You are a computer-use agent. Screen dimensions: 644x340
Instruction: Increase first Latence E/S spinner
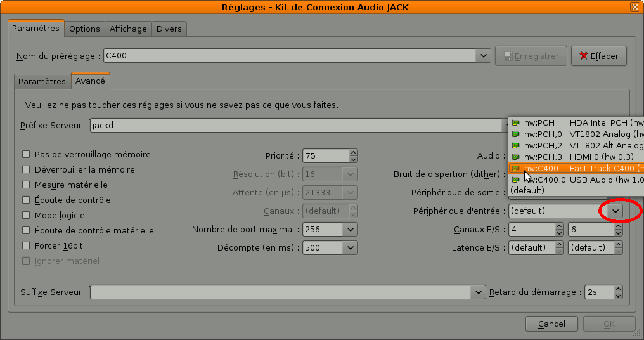coord(559,244)
